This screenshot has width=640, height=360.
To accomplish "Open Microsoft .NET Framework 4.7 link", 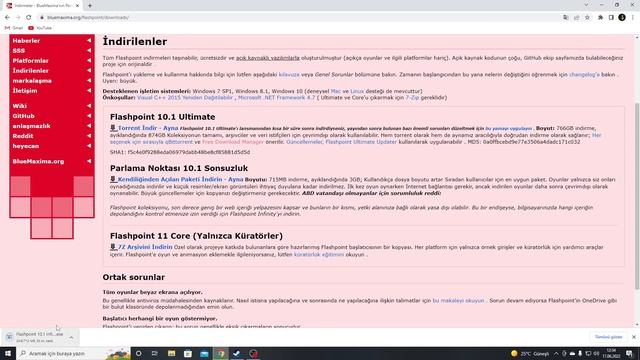I will point(277,98).
